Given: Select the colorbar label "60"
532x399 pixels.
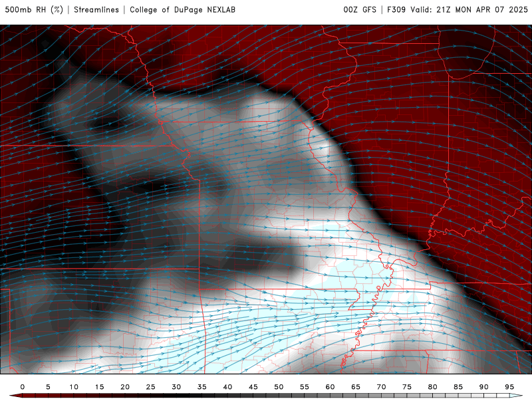Looking at the screenshot, I should 330,387.
